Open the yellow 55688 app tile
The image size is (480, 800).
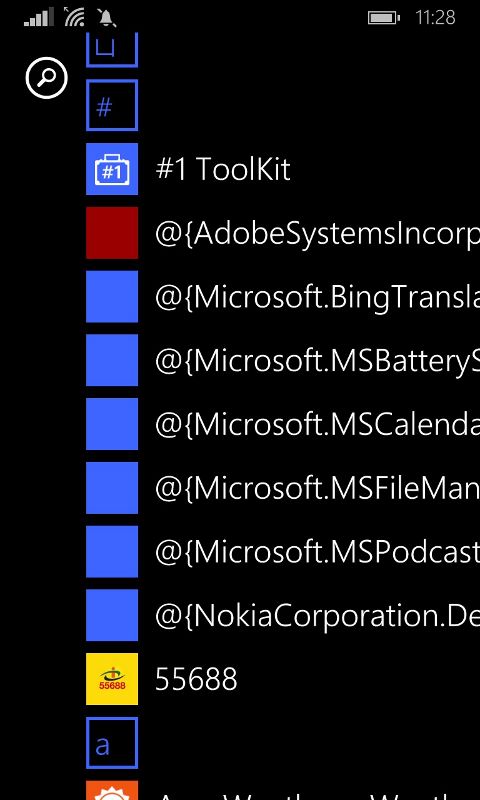(112, 679)
